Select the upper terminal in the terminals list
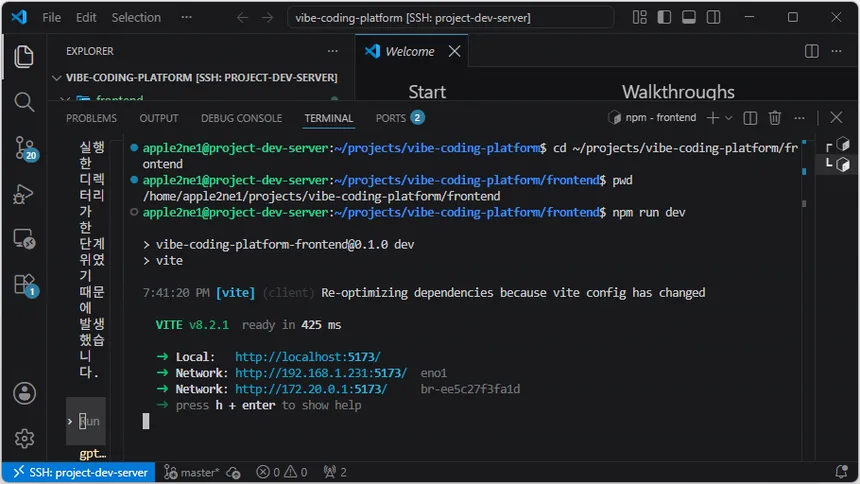860x484 pixels. coord(838,145)
